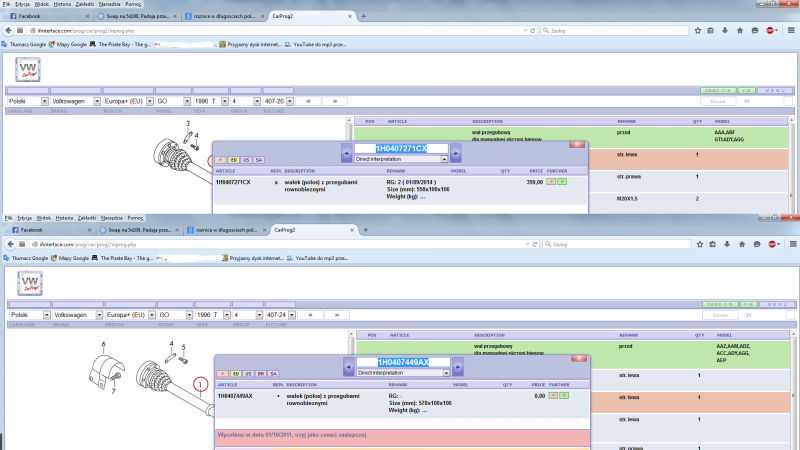
Task: Next article arrow beside 1H0407271CX field
Action: [456, 153]
